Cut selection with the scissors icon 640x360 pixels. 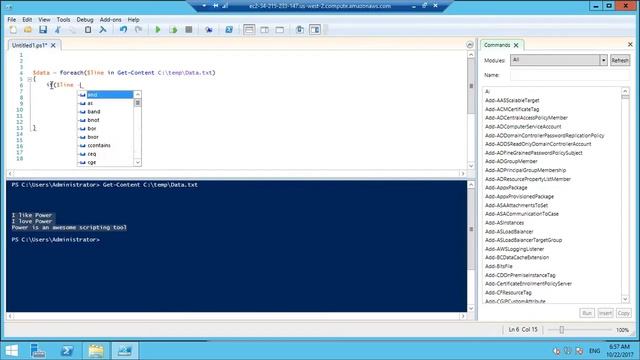pos(58,29)
